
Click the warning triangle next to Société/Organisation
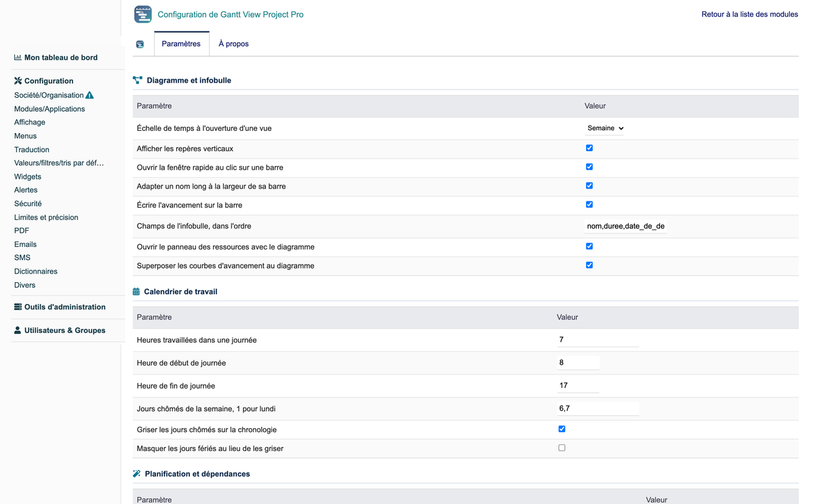click(x=90, y=96)
